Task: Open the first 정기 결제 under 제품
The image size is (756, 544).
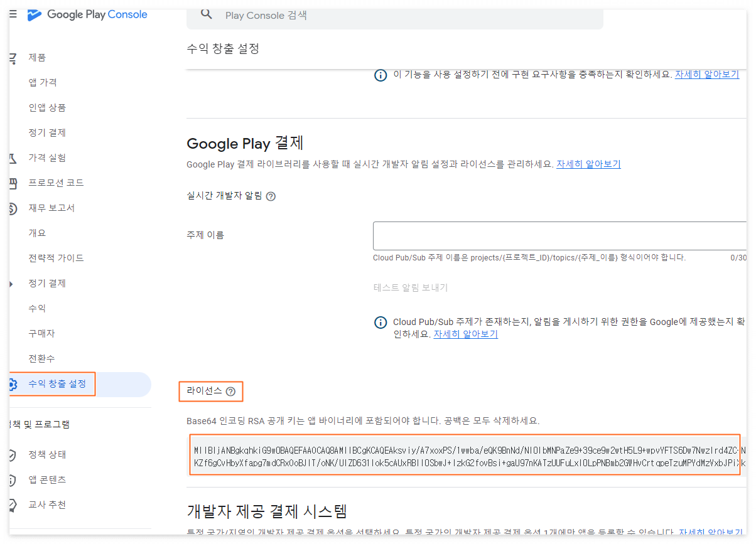Action: click(47, 132)
